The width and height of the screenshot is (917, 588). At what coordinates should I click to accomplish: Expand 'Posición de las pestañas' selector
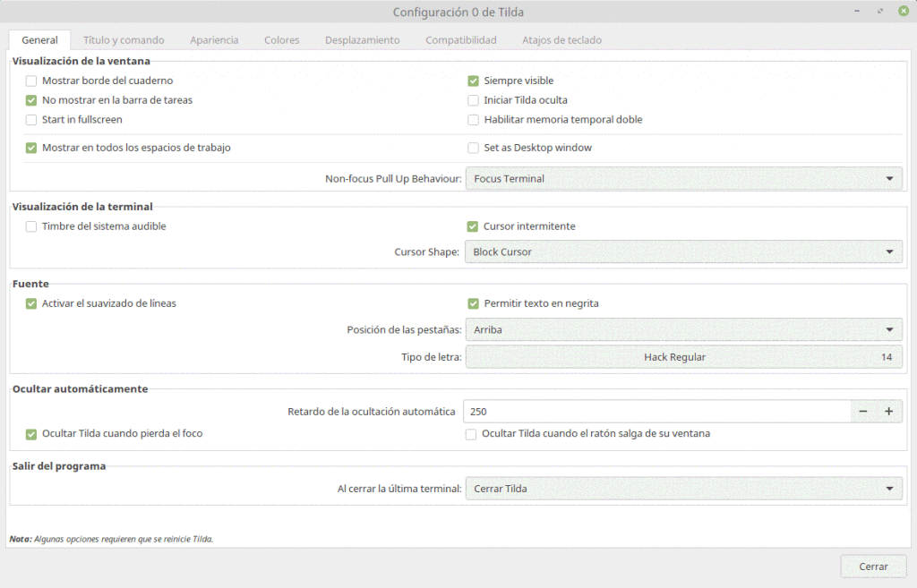point(684,329)
